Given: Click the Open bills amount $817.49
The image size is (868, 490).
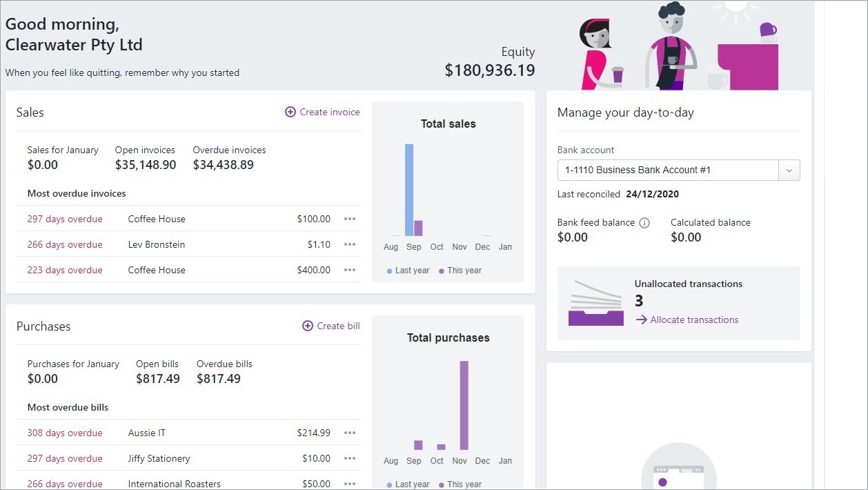Looking at the screenshot, I should tap(158, 379).
